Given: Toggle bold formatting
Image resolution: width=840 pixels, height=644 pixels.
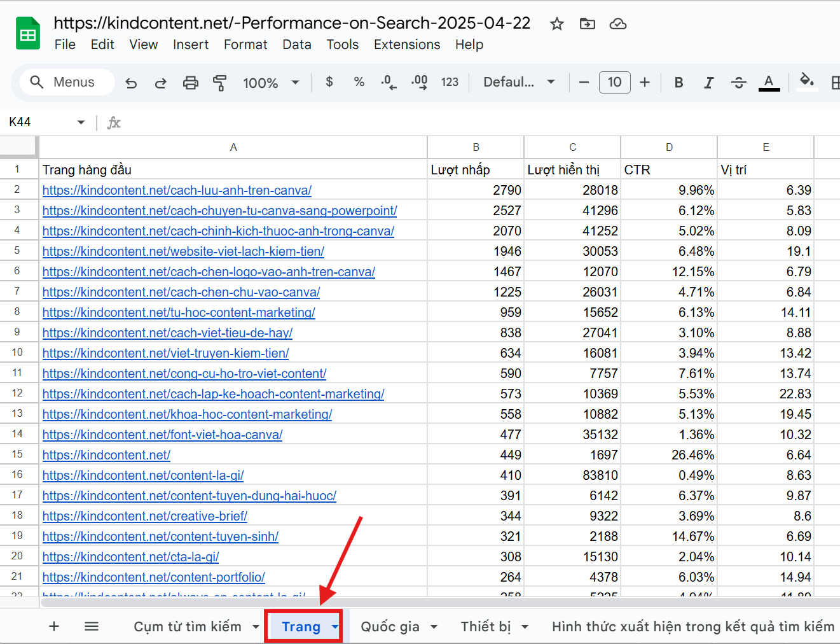Looking at the screenshot, I should pyautogui.click(x=679, y=82).
